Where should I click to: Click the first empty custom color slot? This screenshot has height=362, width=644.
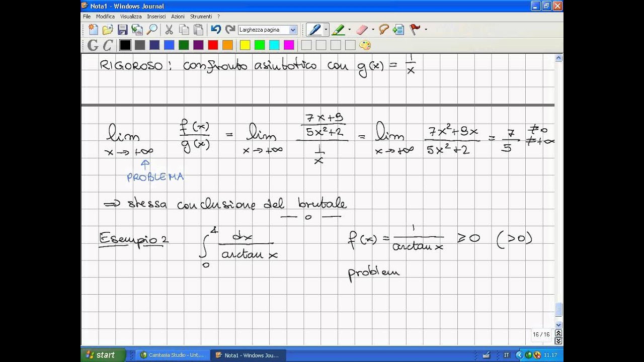click(x=306, y=45)
